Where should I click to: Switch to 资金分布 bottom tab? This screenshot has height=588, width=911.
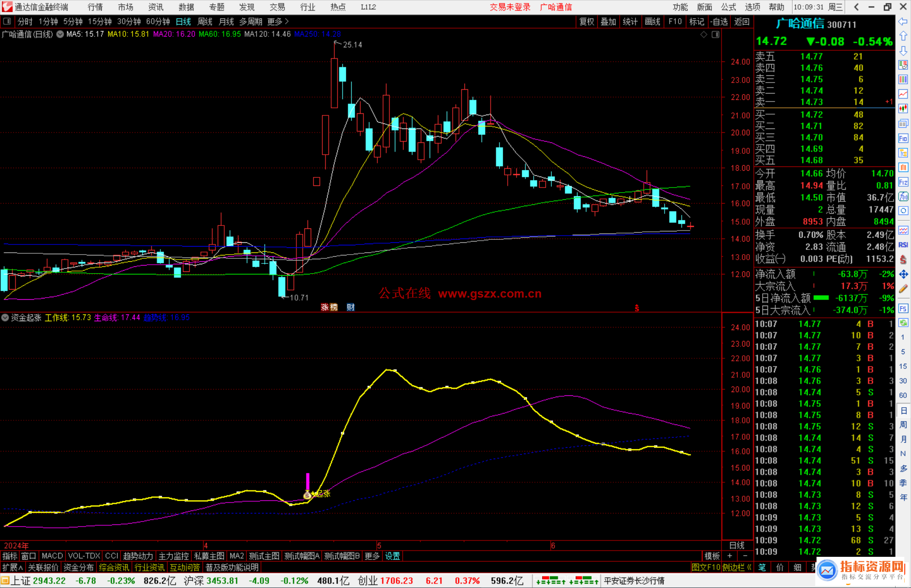pos(78,567)
